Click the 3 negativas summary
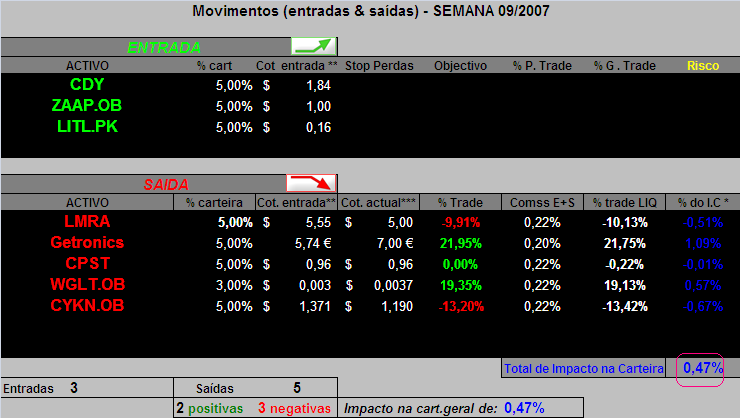 [294, 408]
